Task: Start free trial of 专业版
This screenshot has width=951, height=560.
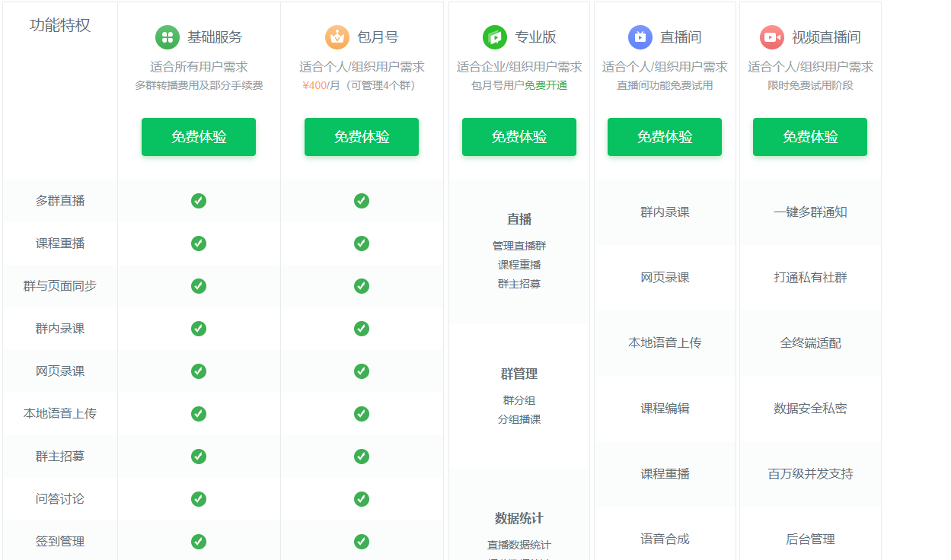Action: (x=519, y=137)
